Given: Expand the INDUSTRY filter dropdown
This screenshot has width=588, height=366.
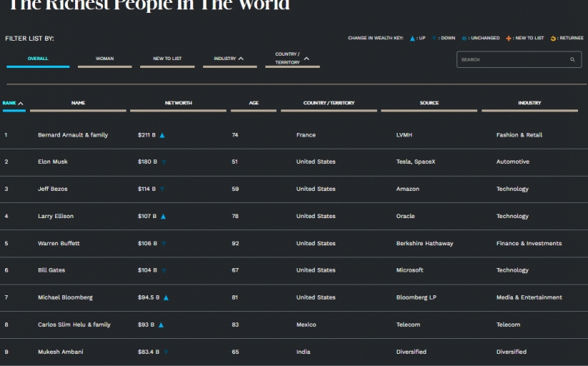Looking at the screenshot, I should [x=230, y=59].
